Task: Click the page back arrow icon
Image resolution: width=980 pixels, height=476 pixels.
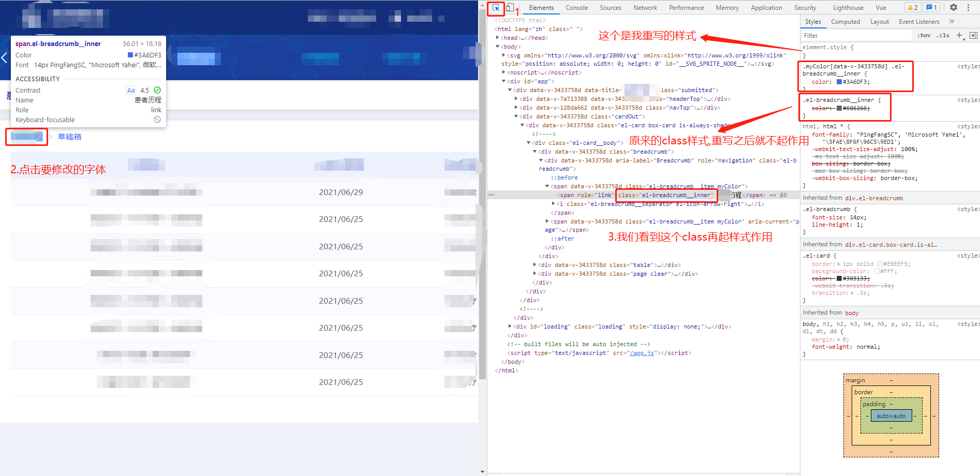Action: [4, 57]
